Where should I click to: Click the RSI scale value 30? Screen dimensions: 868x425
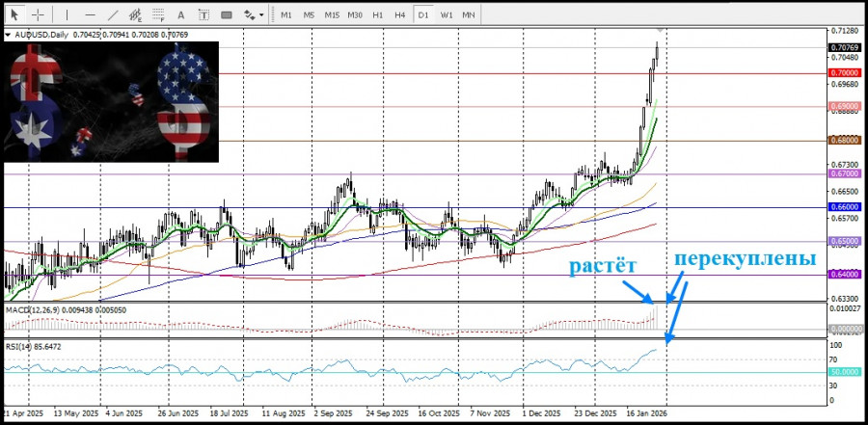(835, 385)
